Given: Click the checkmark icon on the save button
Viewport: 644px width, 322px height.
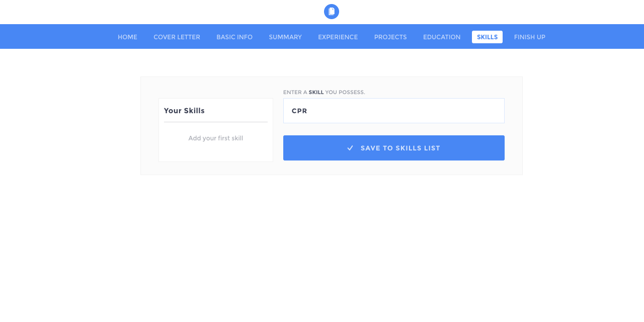Looking at the screenshot, I should click(350, 148).
